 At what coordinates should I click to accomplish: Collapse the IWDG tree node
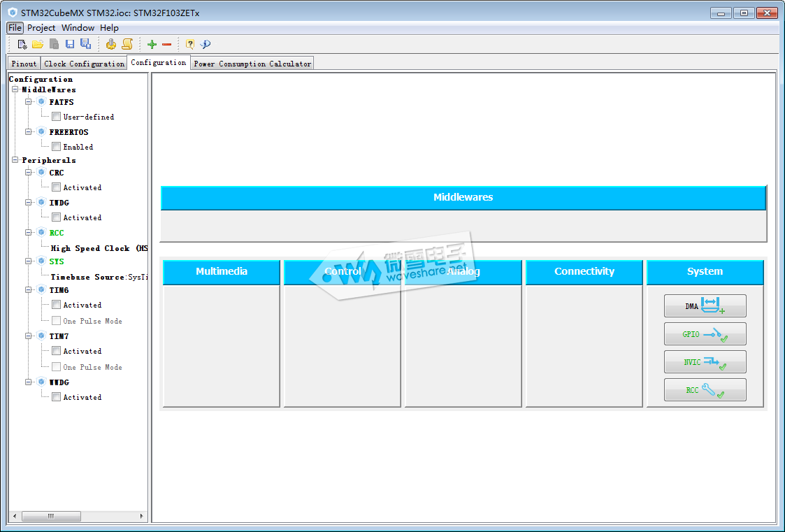click(x=29, y=202)
